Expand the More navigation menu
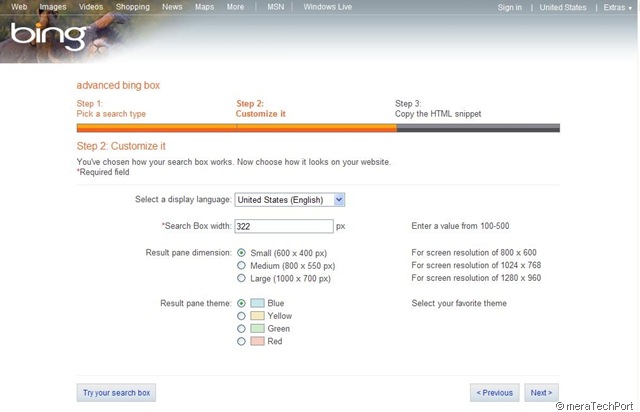Viewport: 640px width, 412px height. pyautogui.click(x=236, y=7)
